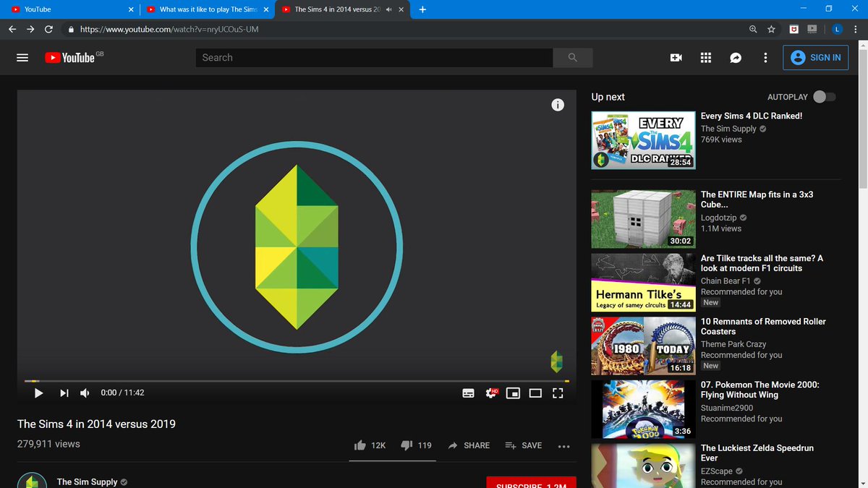Image resolution: width=868 pixels, height=488 pixels.
Task: Click The Sim Supply channel avatar
Action: 32,481
